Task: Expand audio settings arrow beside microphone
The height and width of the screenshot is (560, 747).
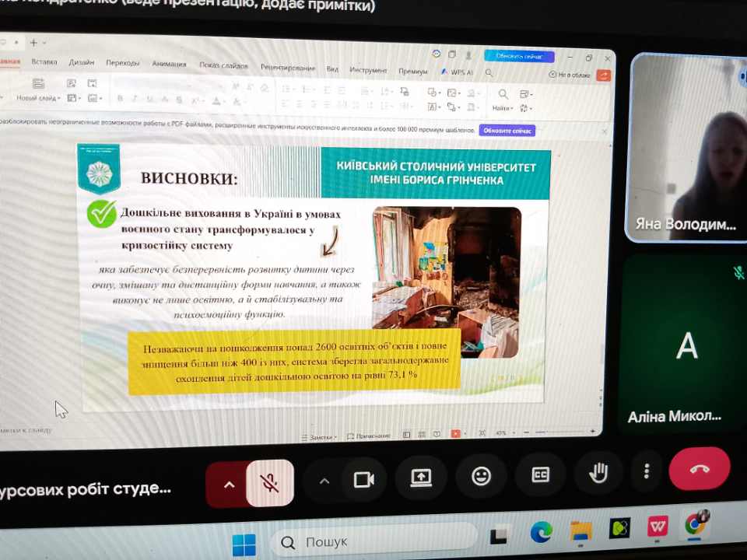Action: 229,485
